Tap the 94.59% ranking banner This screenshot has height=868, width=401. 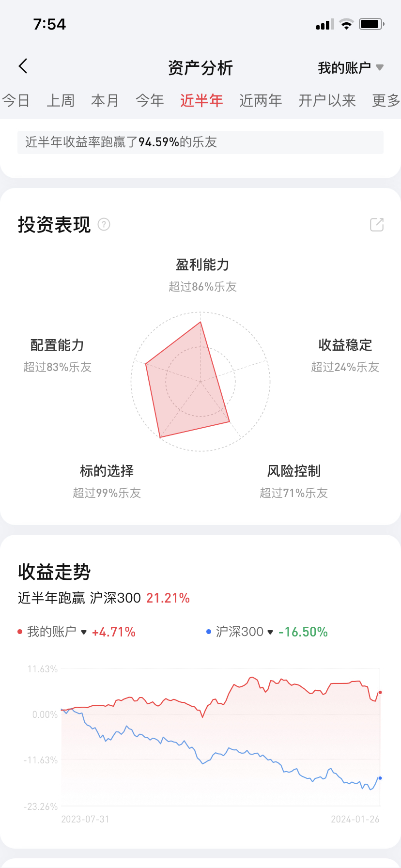point(200,142)
